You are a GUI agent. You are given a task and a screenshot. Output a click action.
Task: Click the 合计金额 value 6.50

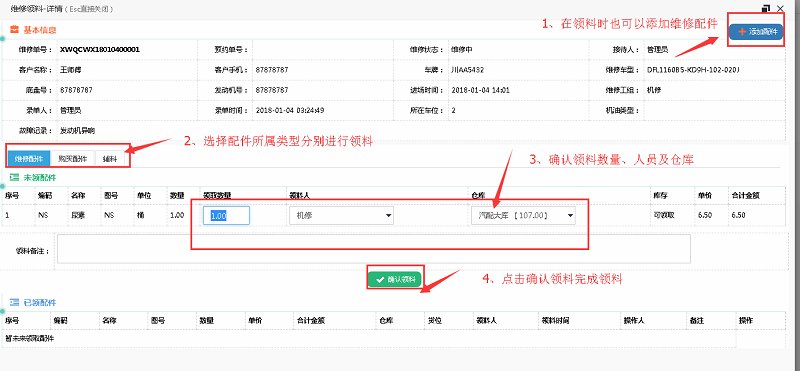[x=738, y=215]
